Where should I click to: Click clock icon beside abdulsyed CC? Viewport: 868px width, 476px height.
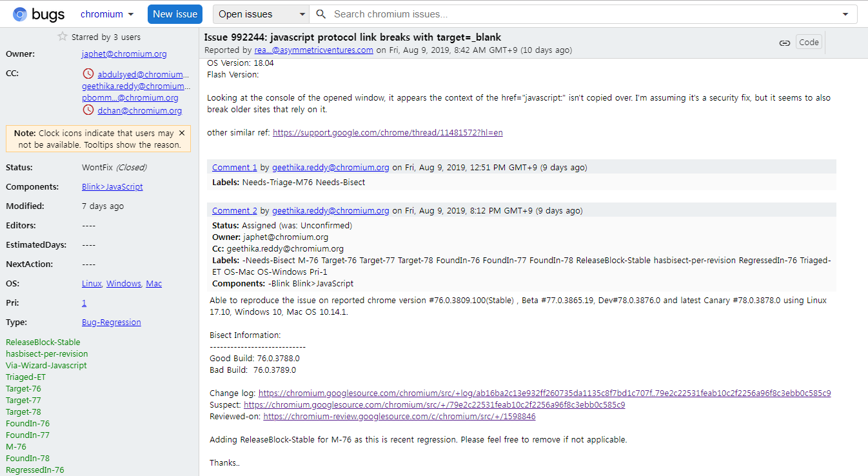pos(88,74)
